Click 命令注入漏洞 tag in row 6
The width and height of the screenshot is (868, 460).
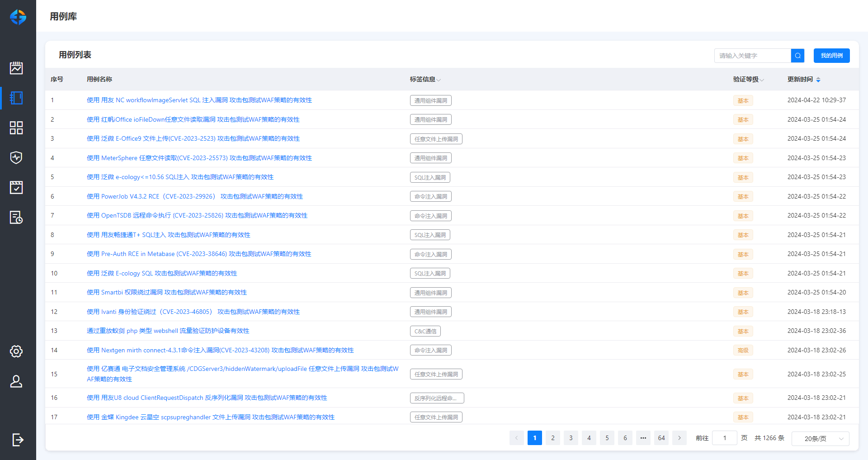pos(431,196)
